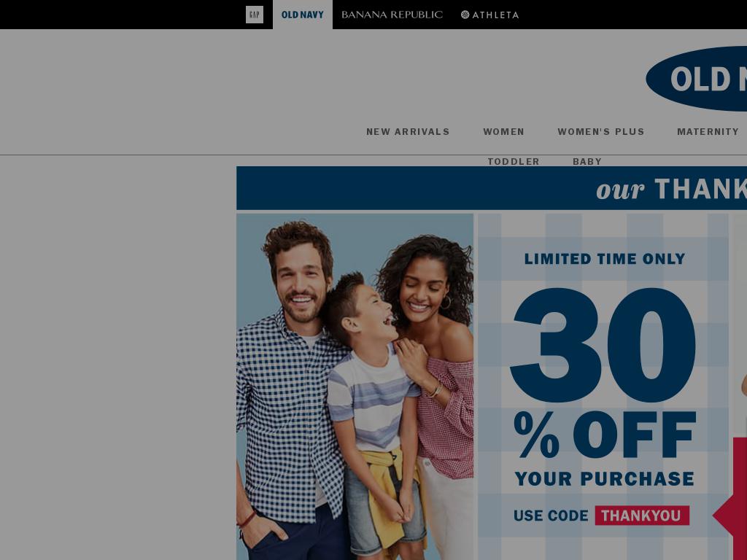Click the USE CODE label
The width and height of the screenshot is (747, 560).
(551, 516)
